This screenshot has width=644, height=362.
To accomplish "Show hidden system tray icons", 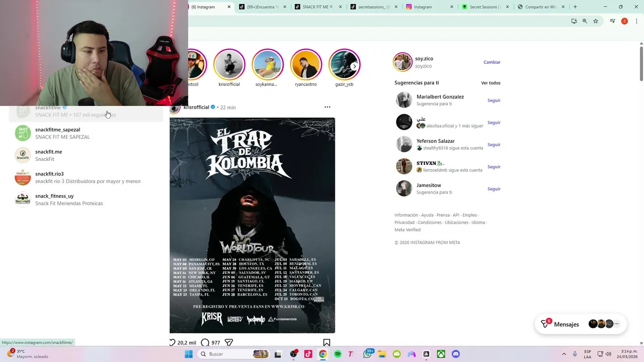I will click(x=563, y=354).
